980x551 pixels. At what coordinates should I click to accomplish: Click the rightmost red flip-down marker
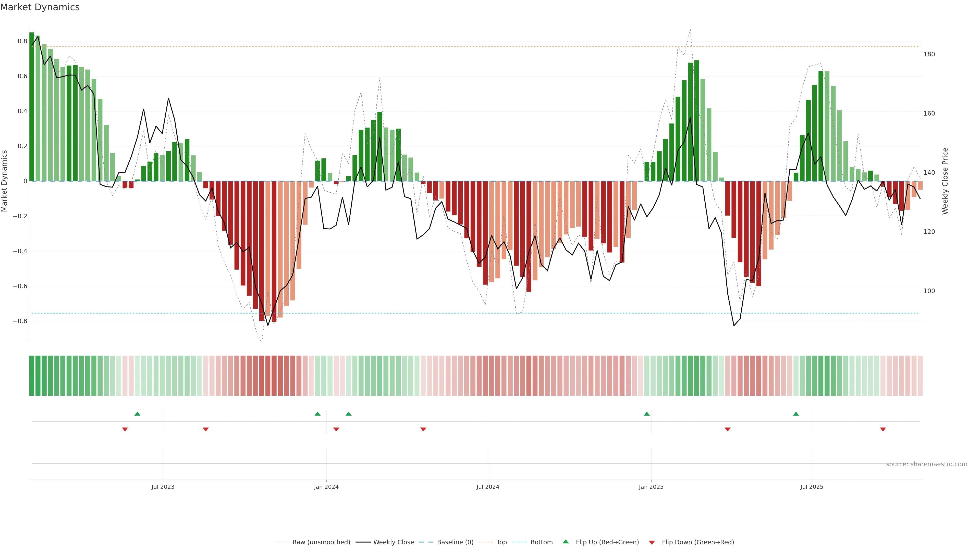tap(883, 429)
